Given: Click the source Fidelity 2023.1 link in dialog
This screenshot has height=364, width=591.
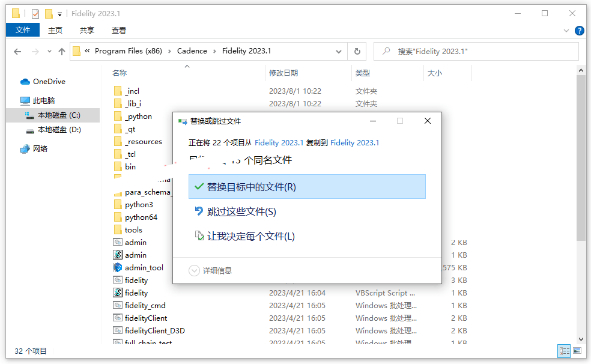Looking at the screenshot, I should point(279,143).
